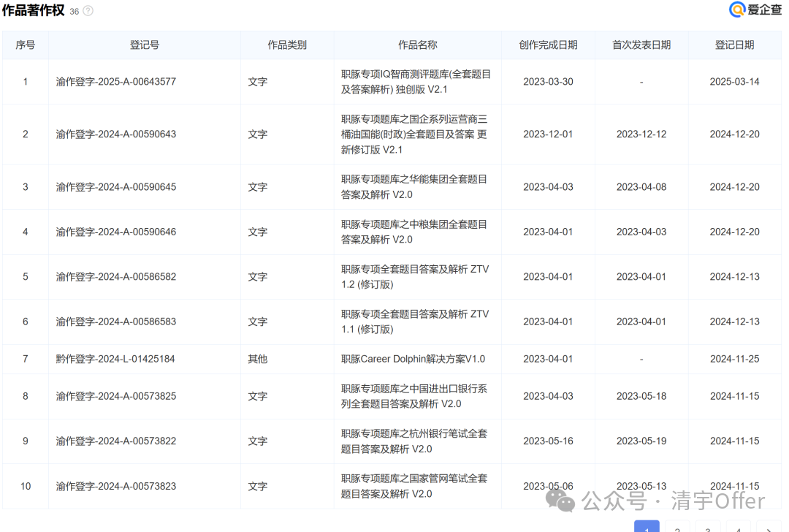Image resolution: width=789 pixels, height=532 pixels.
Task: Click the work name ZTV 1.1 (修订版)
Action: pyautogui.click(x=415, y=322)
